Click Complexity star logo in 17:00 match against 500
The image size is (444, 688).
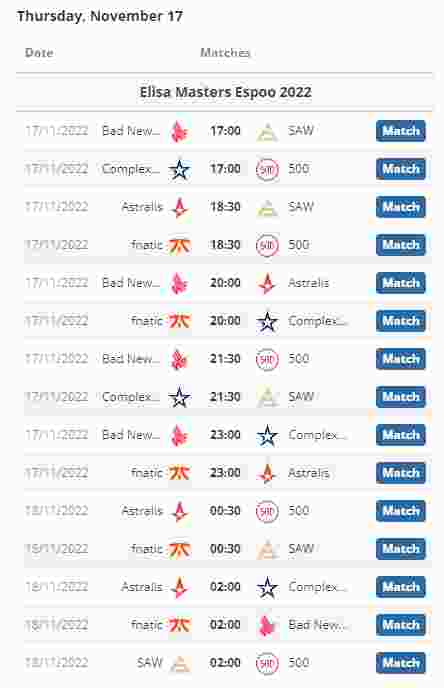[x=180, y=169]
